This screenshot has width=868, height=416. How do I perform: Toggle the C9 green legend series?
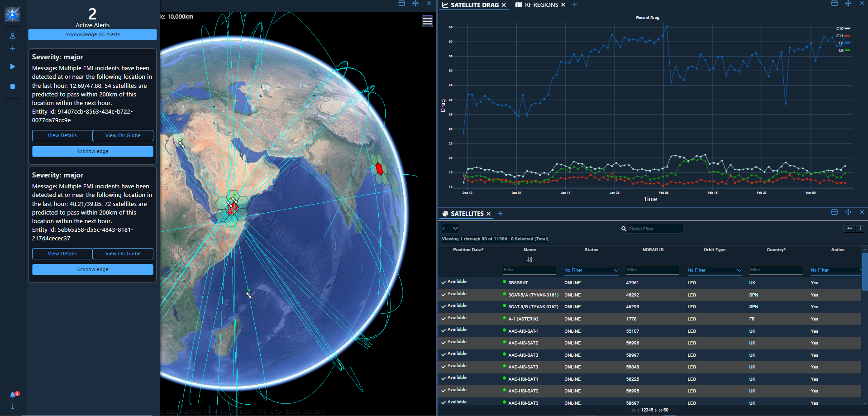pos(844,50)
